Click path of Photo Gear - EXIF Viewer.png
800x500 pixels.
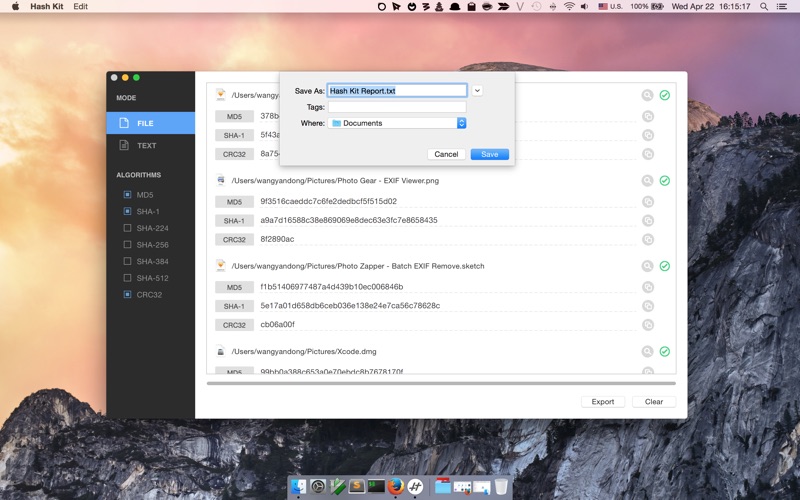coord(335,181)
